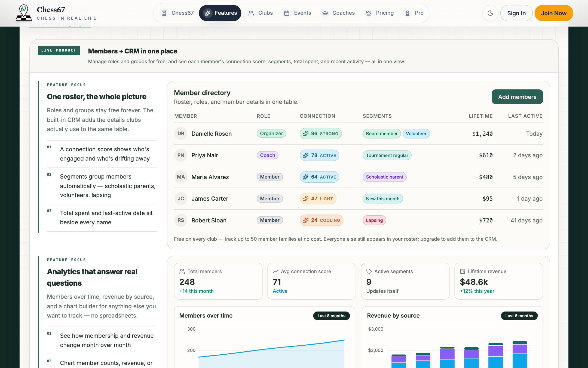Open the Last 6 months range selector
The image size is (588, 368).
[x=519, y=316]
